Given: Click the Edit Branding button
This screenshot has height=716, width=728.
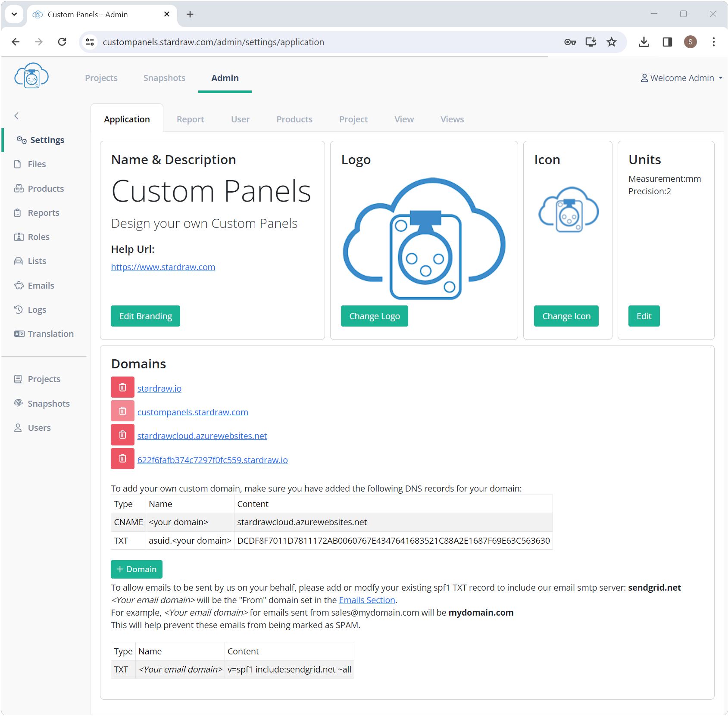Looking at the screenshot, I should [145, 316].
